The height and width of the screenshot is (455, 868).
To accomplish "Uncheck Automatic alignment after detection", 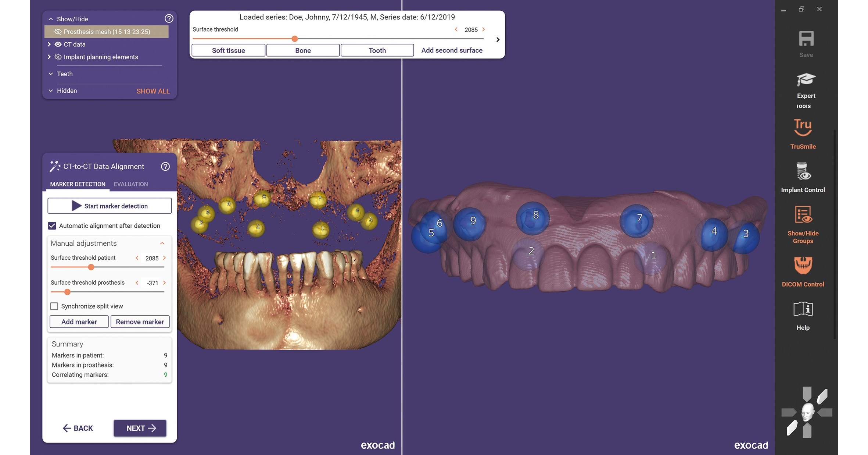I will [x=53, y=225].
